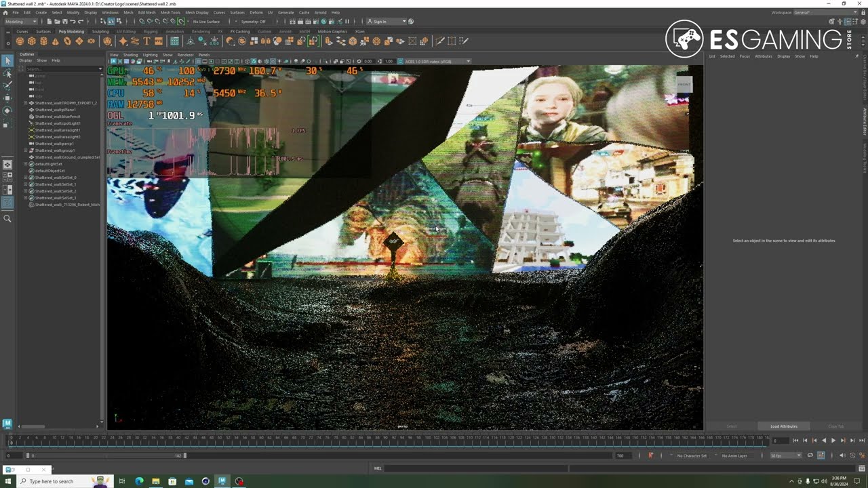Go to end of playback range
This screenshot has height=488, width=868.
tap(861, 441)
